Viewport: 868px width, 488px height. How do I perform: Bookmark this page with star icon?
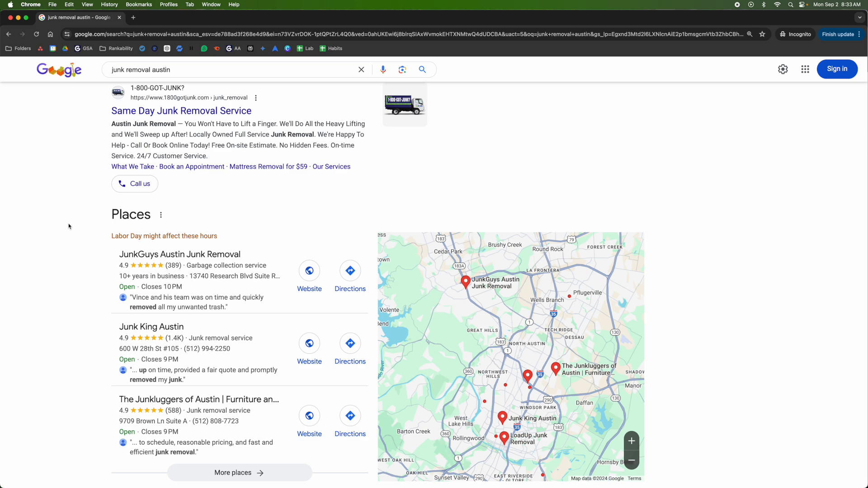[762, 34]
